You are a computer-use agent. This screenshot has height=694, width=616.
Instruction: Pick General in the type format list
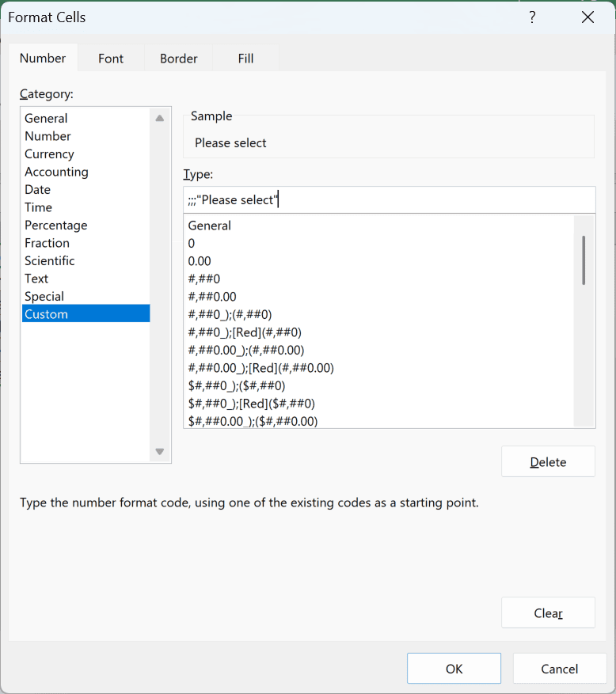380,226
